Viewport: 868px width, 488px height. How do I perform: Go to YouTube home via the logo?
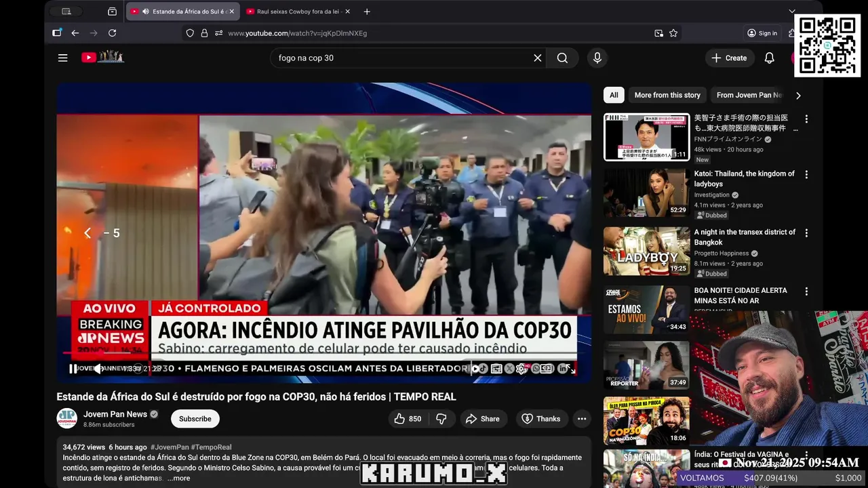point(102,58)
